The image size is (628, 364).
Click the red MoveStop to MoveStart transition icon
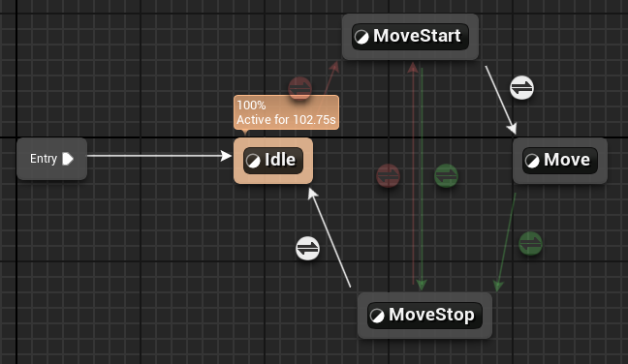point(388,175)
